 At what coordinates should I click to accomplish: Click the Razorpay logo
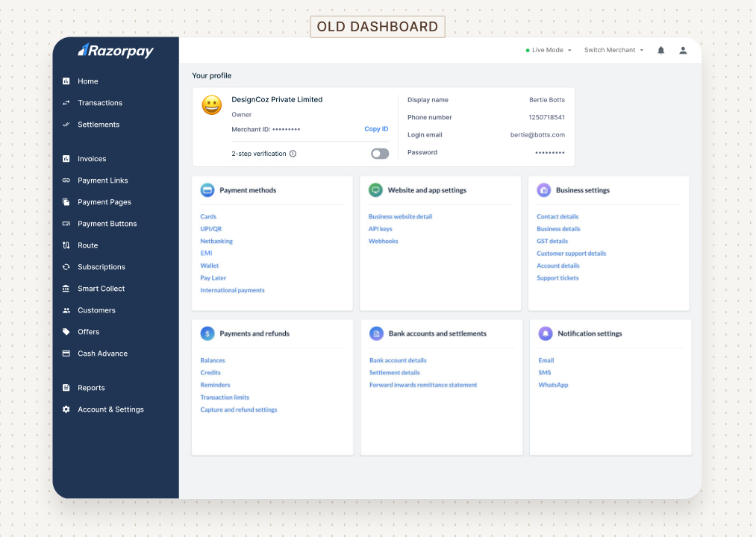tap(116, 50)
